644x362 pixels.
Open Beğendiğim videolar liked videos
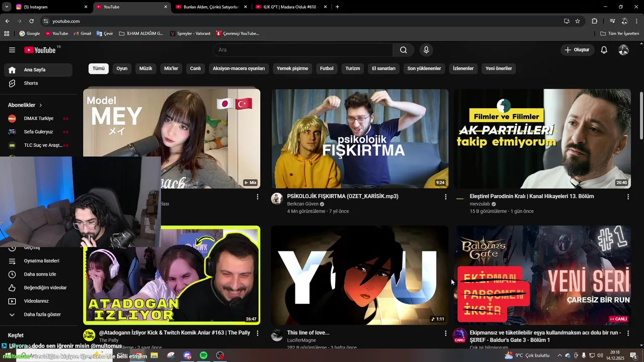(x=38, y=288)
